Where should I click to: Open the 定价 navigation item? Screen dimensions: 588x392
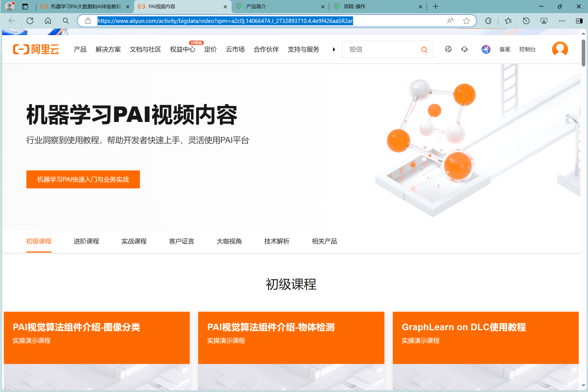(210, 49)
